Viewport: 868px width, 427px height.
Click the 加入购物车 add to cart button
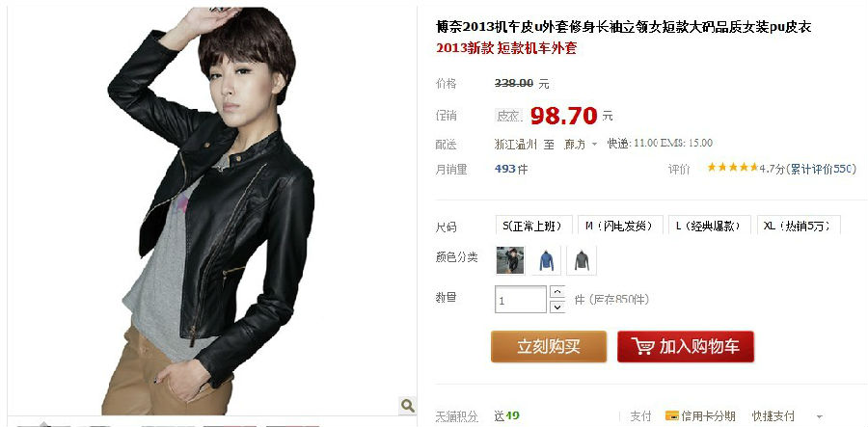(x=686, y=347)
